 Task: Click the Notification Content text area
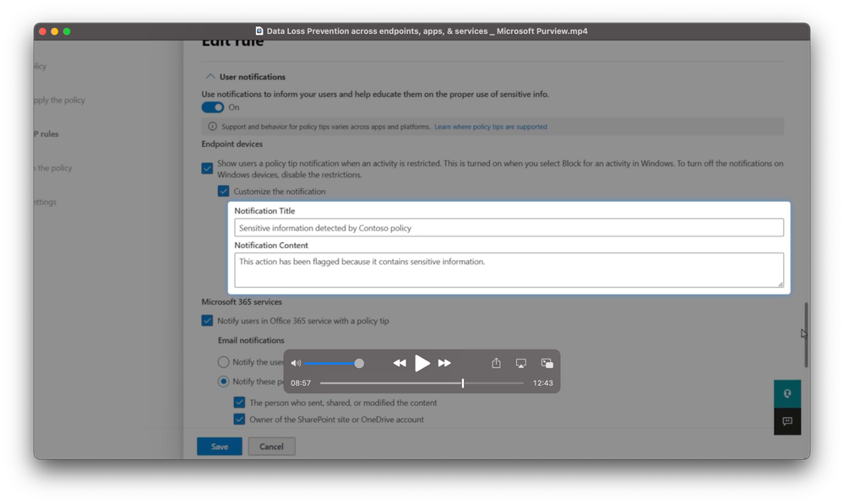[509, 270]
